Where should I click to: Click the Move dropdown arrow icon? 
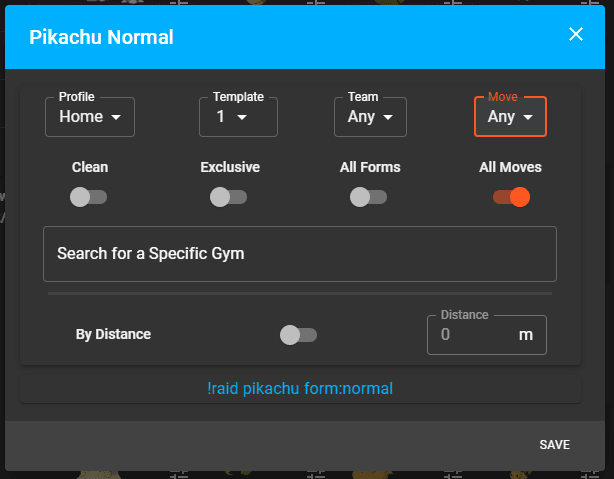click(528, 117)
